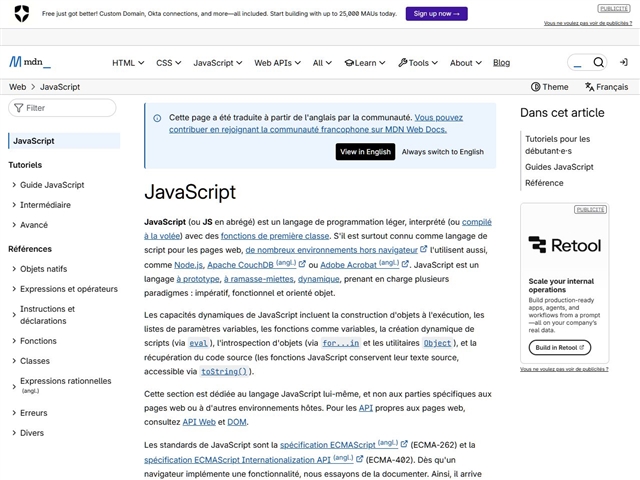Open the Français language selector
Viewport: 640px width, 480px height.
click(x=606, y=87)
